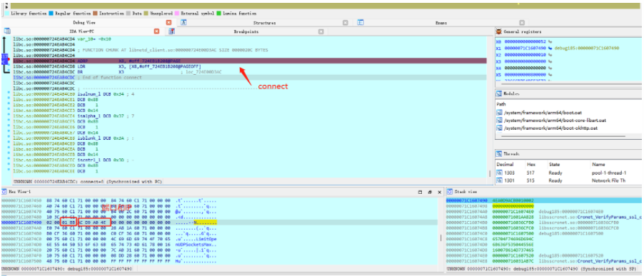Click the Structures tab icon
The width and height of the screenshot is (644, 276).
(x=183, y=23)
